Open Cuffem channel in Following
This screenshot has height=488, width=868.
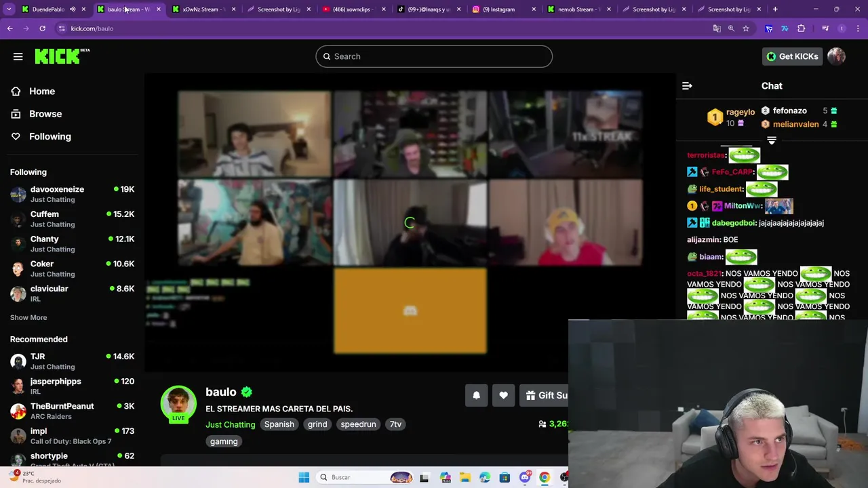72,219
